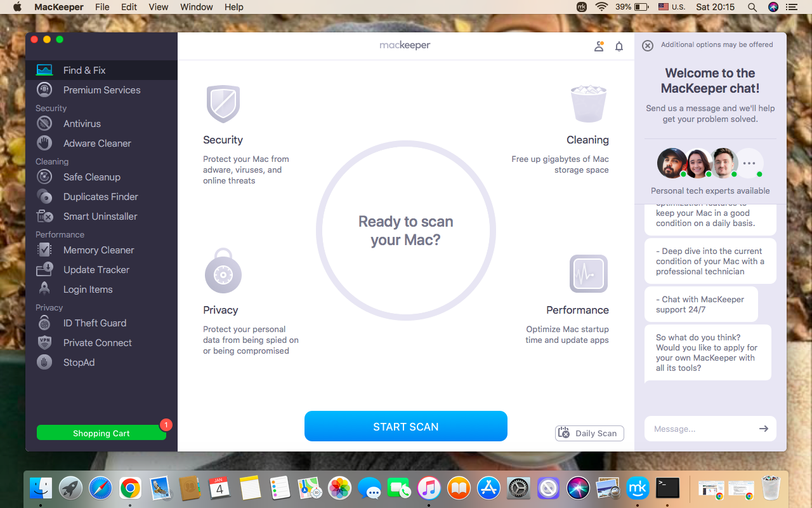Expand the list of tech experts
The height and width of the screenshot is (508, 812).
coord(749,163)
